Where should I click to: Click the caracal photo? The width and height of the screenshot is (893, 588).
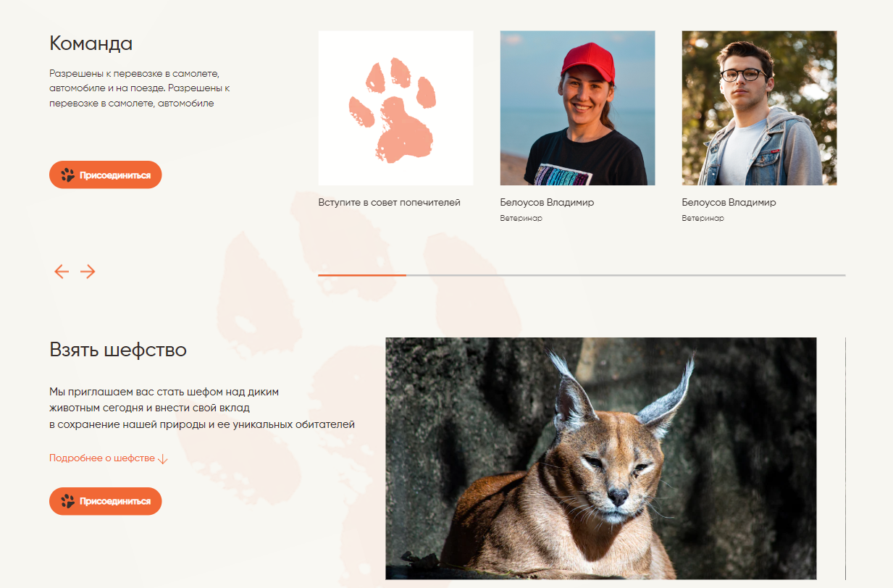601,458
